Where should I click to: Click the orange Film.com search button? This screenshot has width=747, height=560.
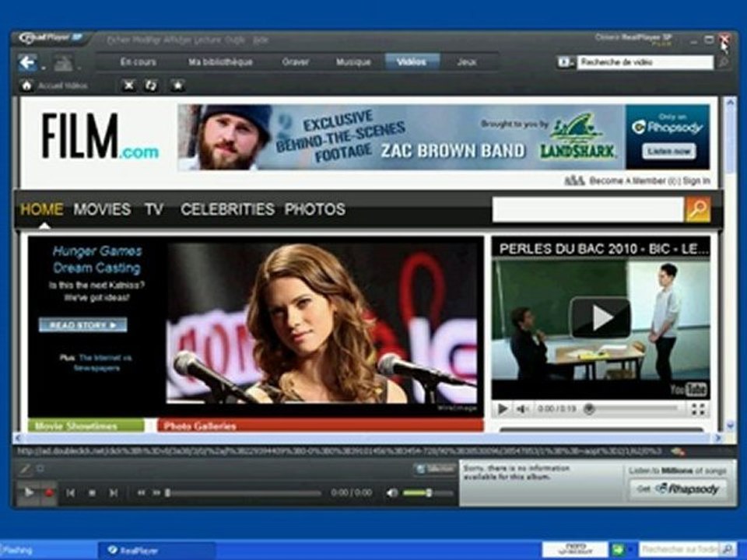coord(697,209)
